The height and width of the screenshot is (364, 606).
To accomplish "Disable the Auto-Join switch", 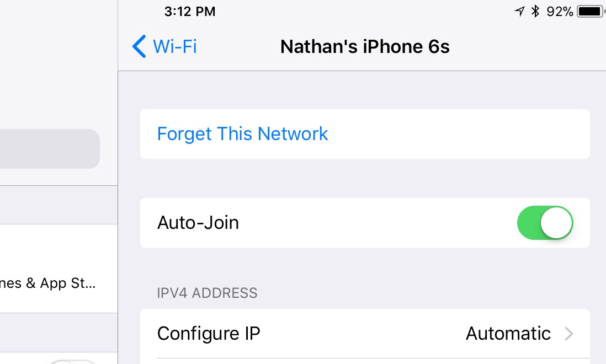I will point(545,223).
